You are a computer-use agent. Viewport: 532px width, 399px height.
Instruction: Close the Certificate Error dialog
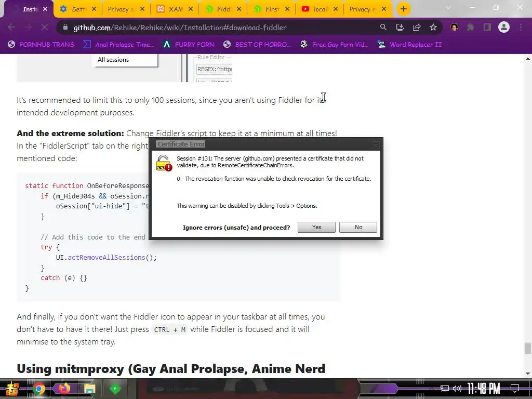click(376, 145)
